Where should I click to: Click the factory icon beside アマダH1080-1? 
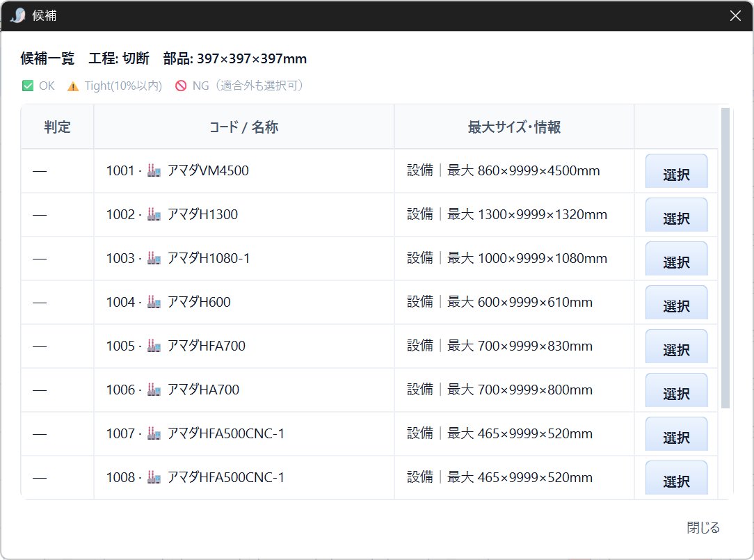tap(154, 258)
